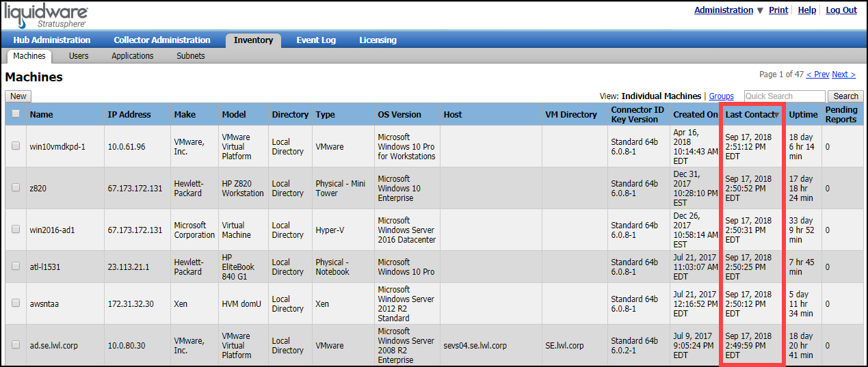
Task: Click the New button
Action: (18, 96)
